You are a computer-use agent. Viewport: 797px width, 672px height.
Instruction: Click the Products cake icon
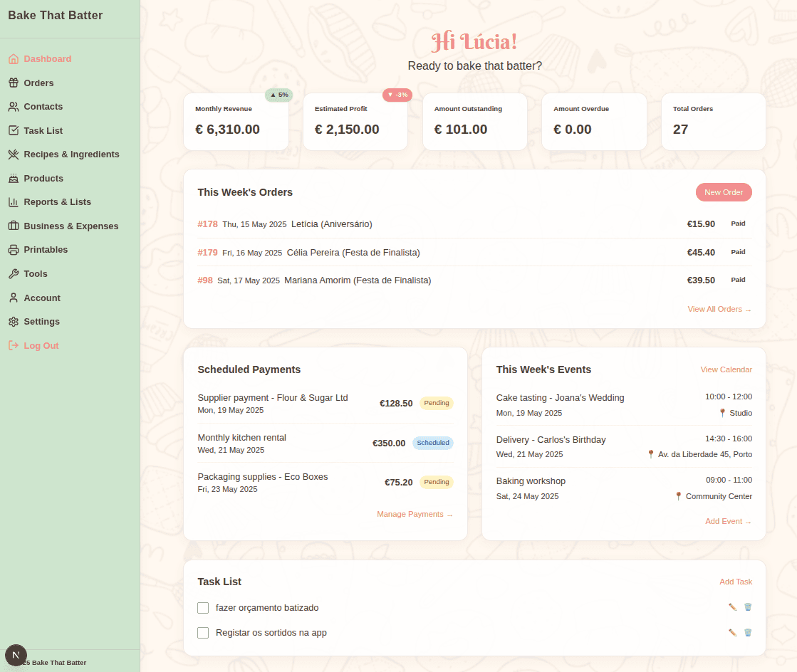click(x=14, y=179)
